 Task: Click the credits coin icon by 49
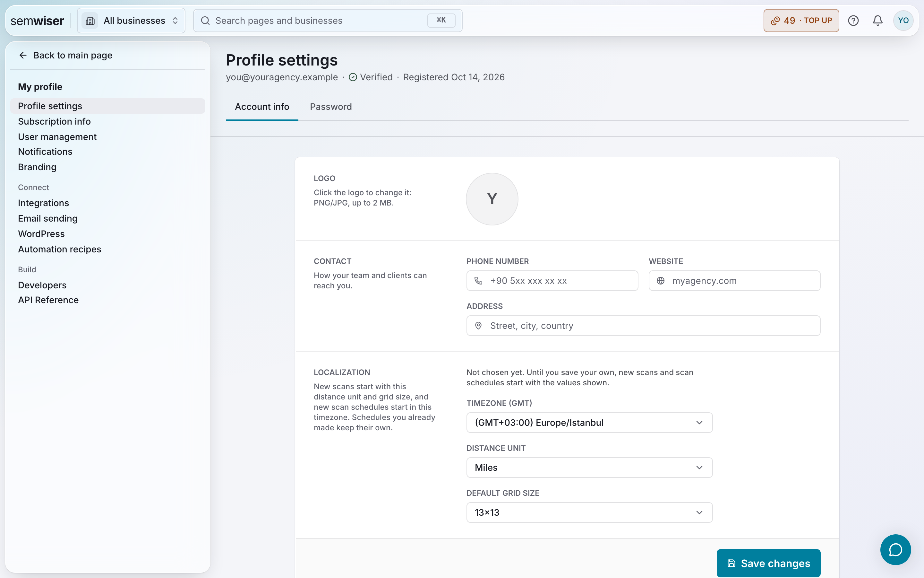coord(775,21)
